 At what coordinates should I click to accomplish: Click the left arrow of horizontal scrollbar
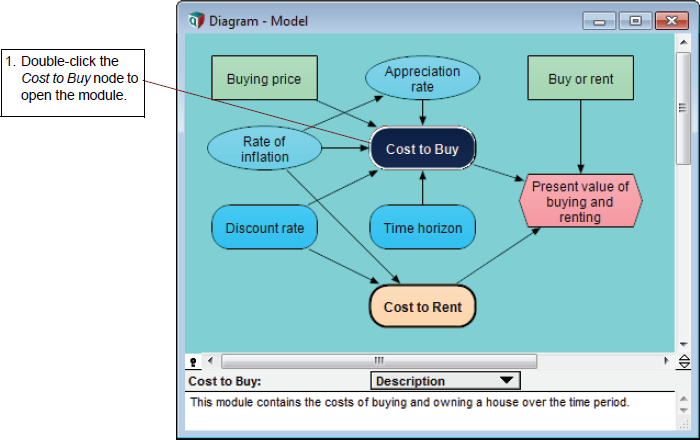pos(211,361)
